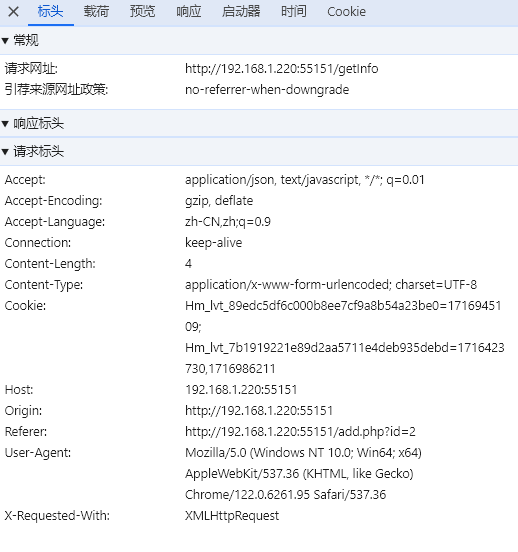The image size is (518, 552).
Task: Click the Origin URL value
Action: (259, 410)
